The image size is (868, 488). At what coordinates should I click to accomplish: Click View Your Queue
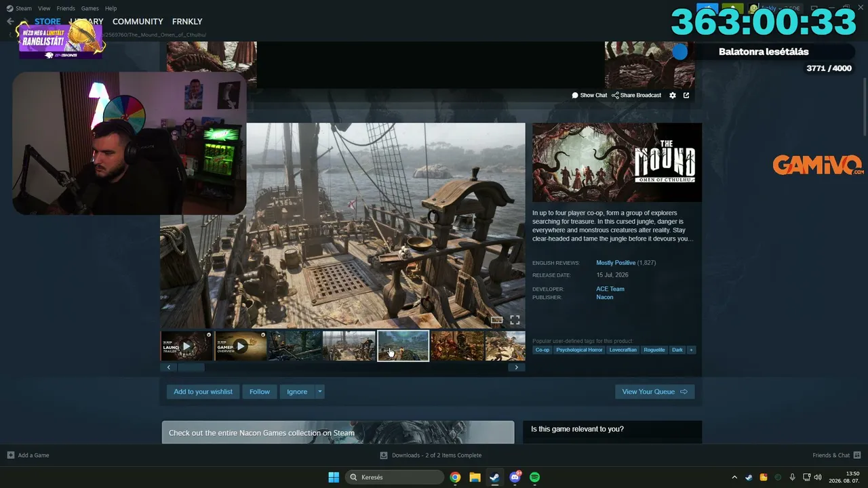point(654,392)
